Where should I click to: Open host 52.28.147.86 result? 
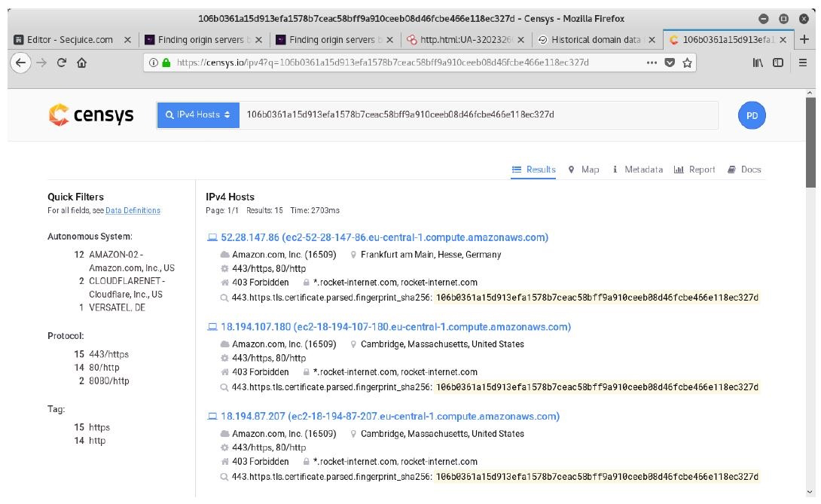coord(384,237)
